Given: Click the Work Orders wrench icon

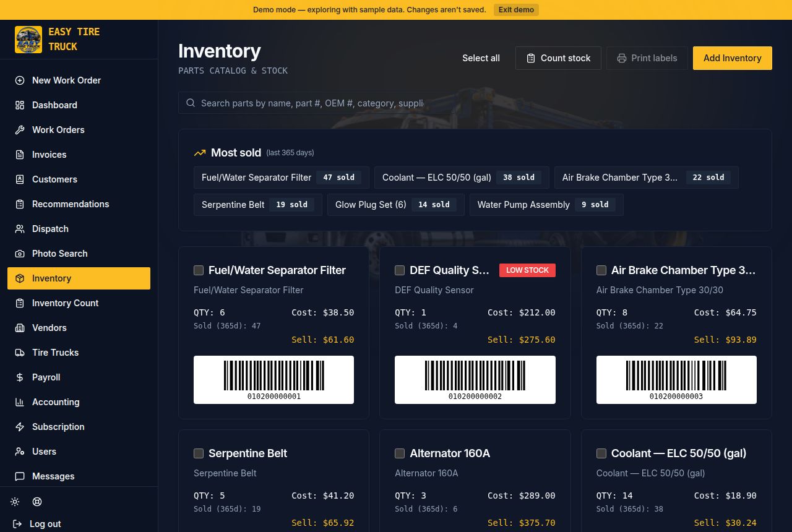Looking at the screenshot, I should point(20,130).
